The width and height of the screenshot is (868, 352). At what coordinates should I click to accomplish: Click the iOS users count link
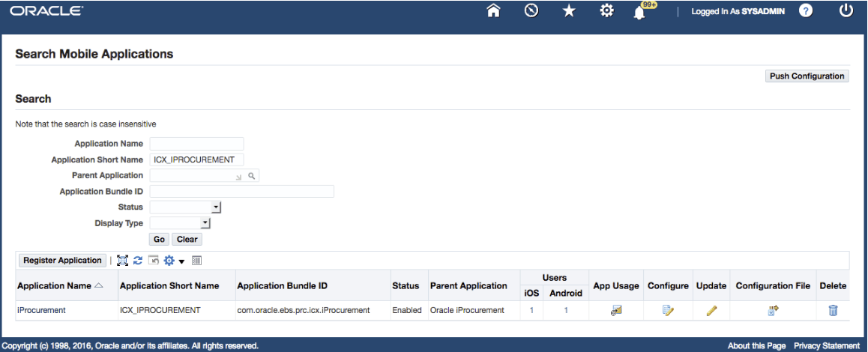531,311
